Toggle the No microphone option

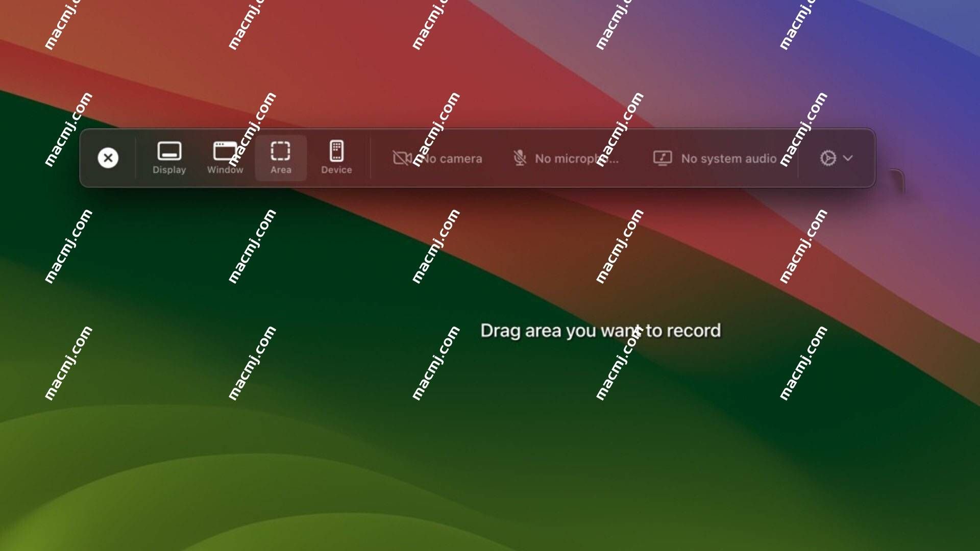(566, 159)
